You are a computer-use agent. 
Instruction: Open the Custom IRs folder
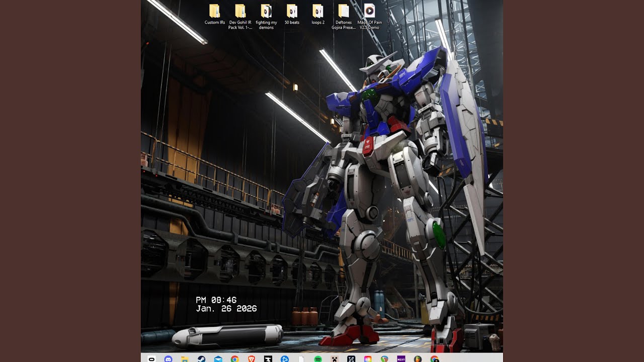215,15
